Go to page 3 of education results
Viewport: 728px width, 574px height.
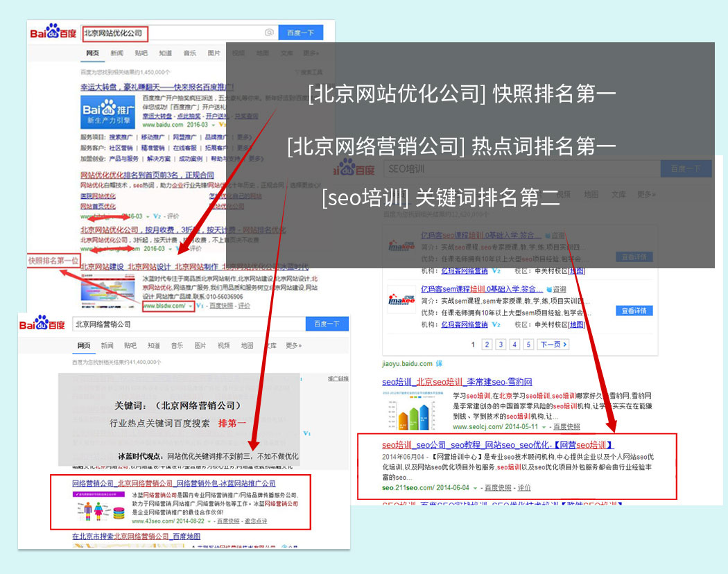pos(501,345)
